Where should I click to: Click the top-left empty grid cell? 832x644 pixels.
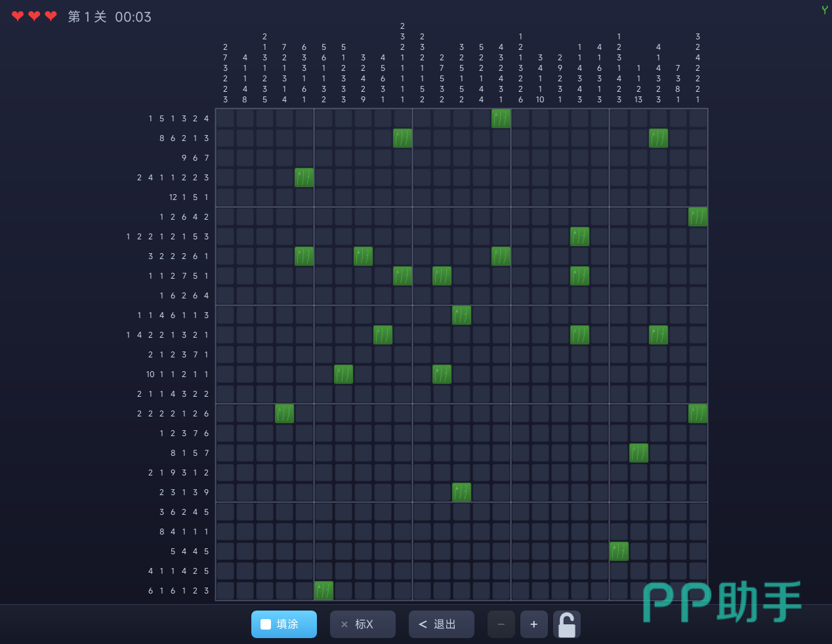click(x=225, y=119)
